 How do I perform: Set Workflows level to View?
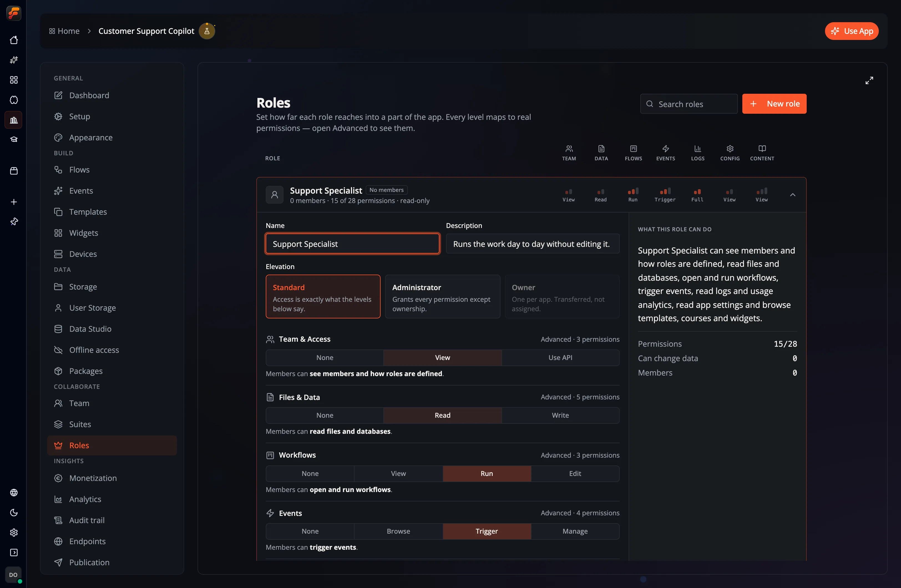click(x=398, y=474)
